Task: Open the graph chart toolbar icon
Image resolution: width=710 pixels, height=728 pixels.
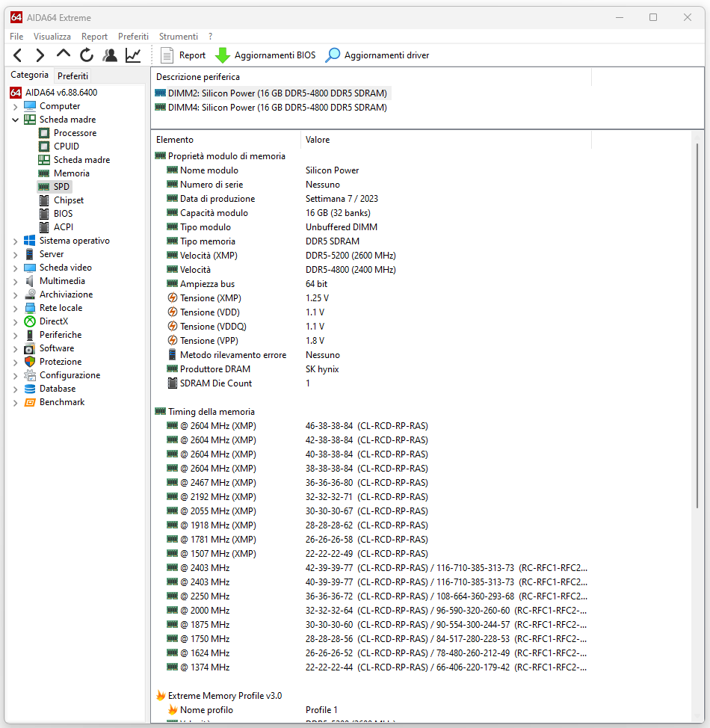Action: [133, 55]
